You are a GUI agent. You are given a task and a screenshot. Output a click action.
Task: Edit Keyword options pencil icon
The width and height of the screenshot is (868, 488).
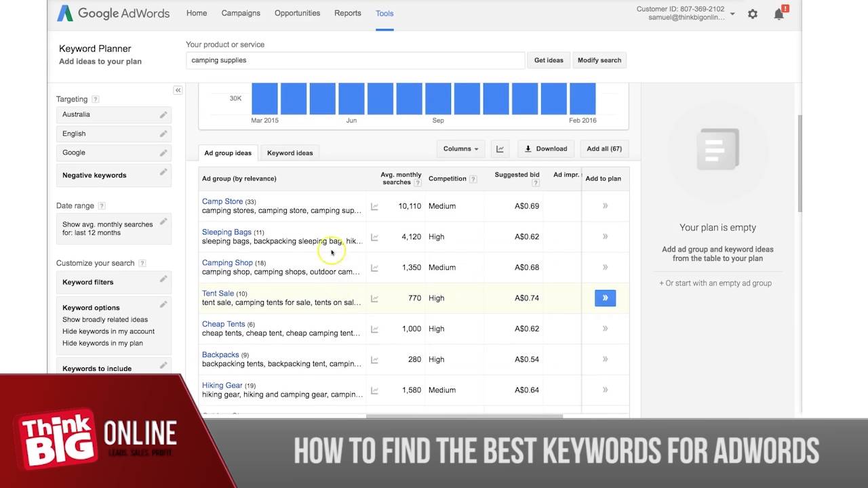tap(163, 304)
